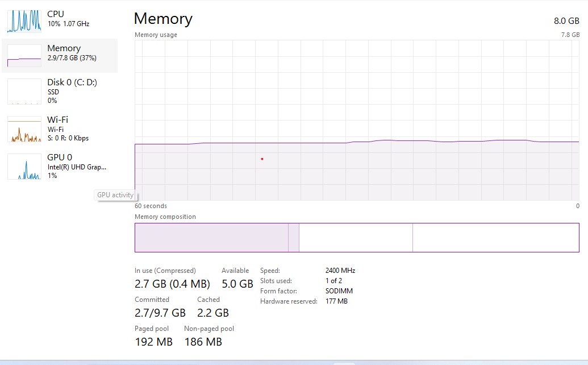588x365 pixels.
Task: Click the GPU activity tooltip
Action: point(115,195)
